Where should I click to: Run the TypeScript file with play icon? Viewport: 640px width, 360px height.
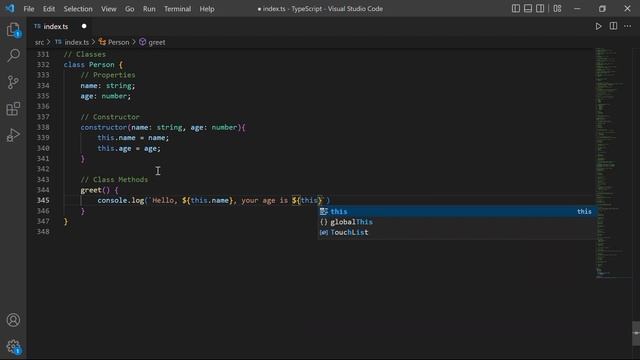[x=598, y=26]
